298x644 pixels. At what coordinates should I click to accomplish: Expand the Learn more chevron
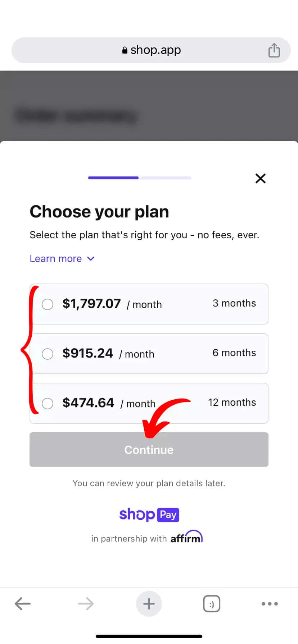(91, 259)
